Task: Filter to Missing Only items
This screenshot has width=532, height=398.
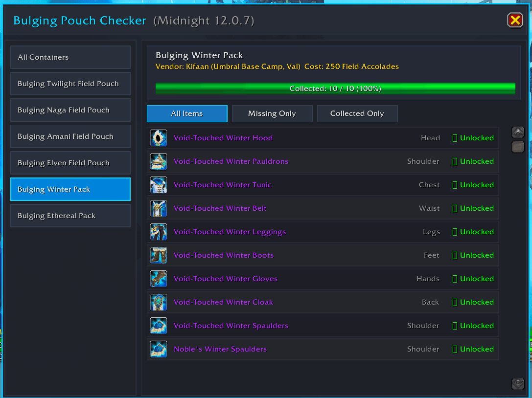Action: 272,113
